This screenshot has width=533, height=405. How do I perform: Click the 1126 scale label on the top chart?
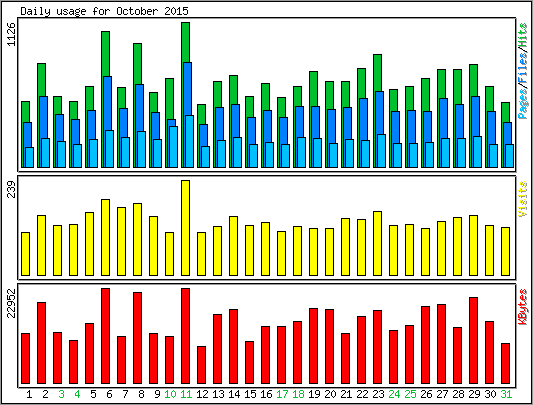point(12,34)
